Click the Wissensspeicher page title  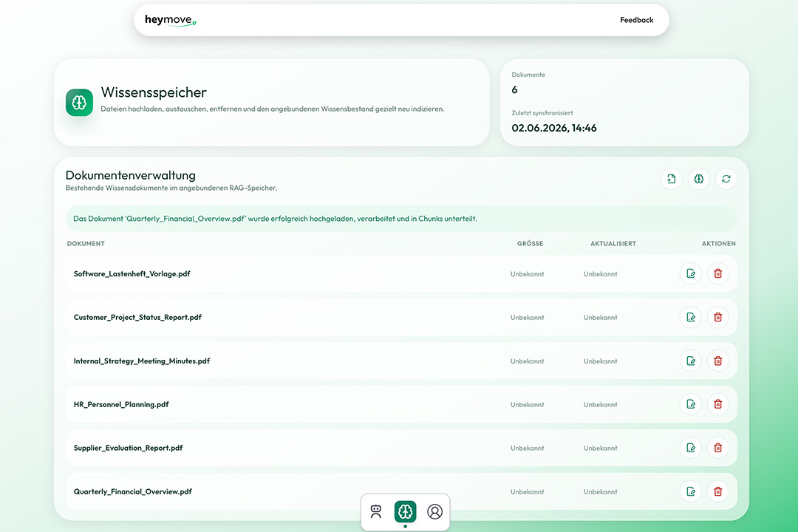coord(154,92)
